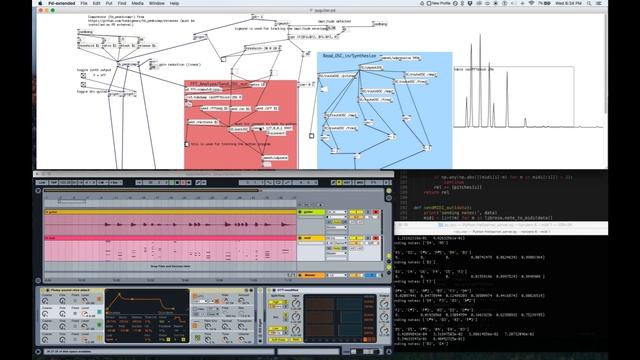Solo the midi track
The height and width of the screenshot is (360, 640).
coord(368,238)
